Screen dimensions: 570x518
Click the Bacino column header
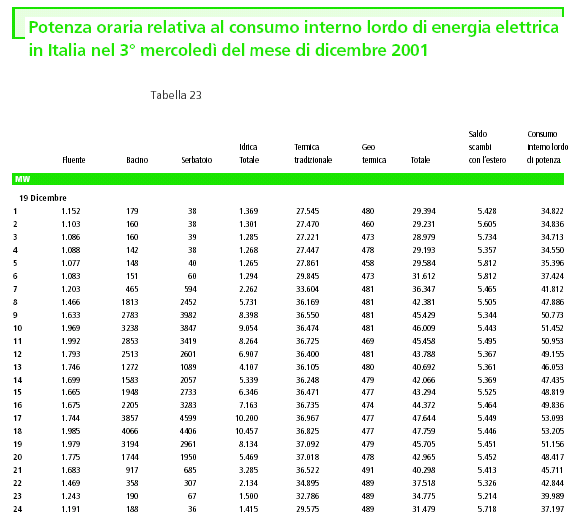[x=137, y=160]
